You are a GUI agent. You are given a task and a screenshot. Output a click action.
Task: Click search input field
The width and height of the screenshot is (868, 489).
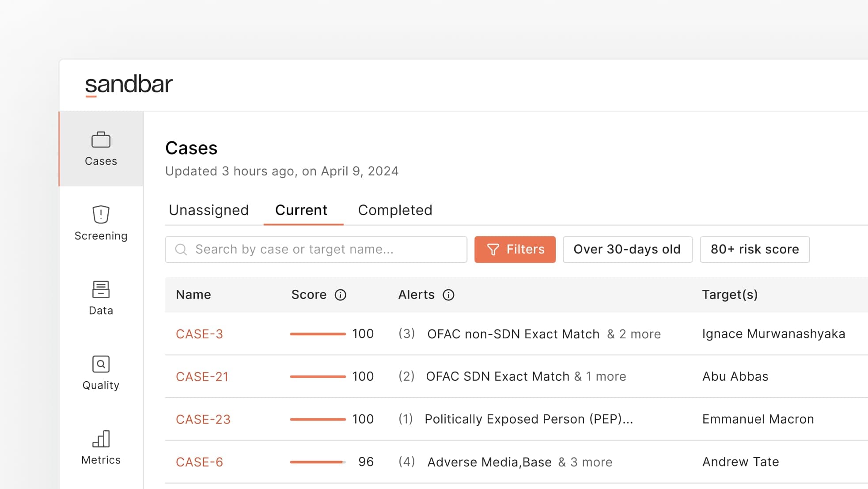coord(316,249)
